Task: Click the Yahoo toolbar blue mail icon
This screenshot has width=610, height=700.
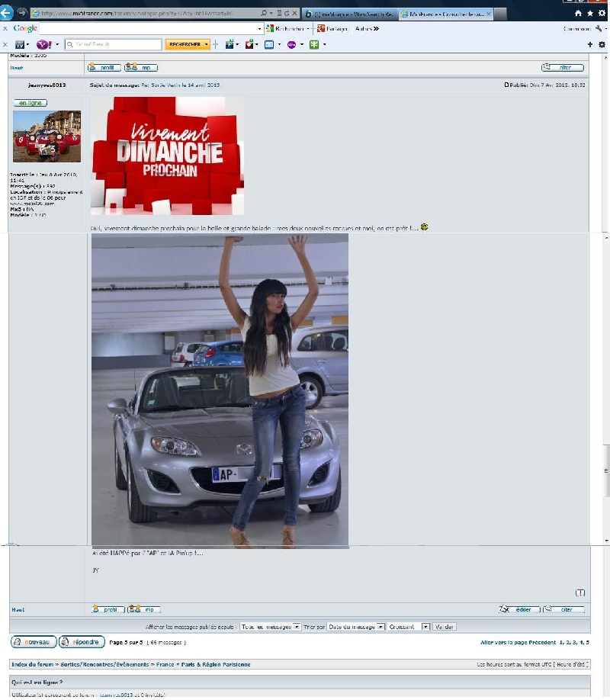Action: (269, 45)
